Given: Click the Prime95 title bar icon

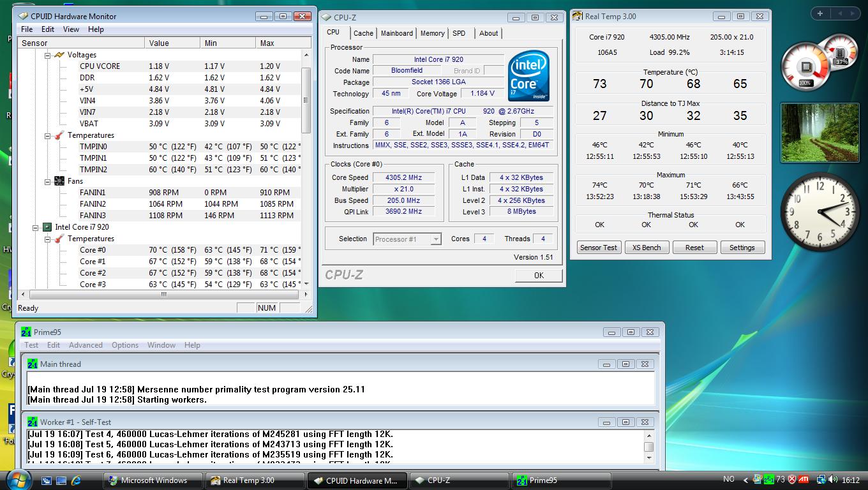Looking at the screenshot, I should tap(26, 332).
